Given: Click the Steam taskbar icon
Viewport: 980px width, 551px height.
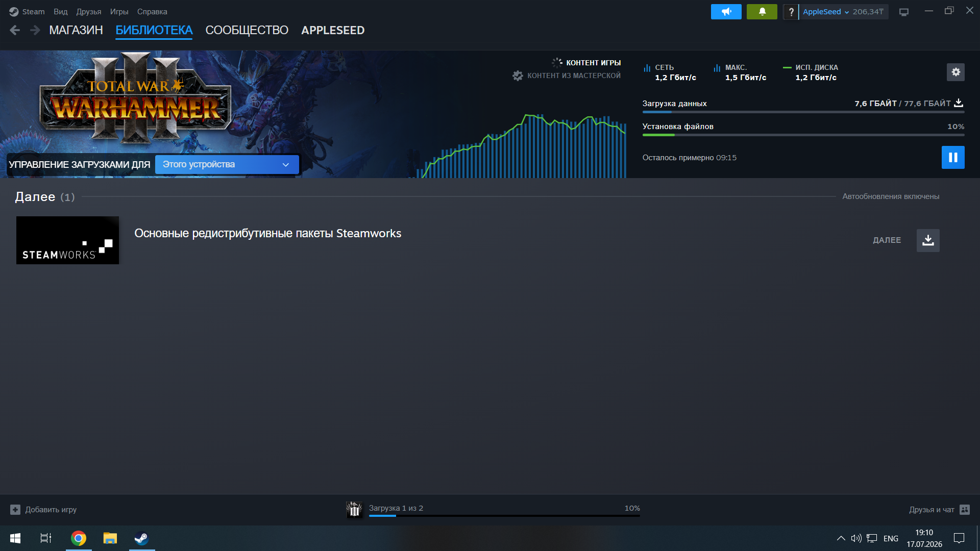Looking at the screenshot, I should 141,538.
